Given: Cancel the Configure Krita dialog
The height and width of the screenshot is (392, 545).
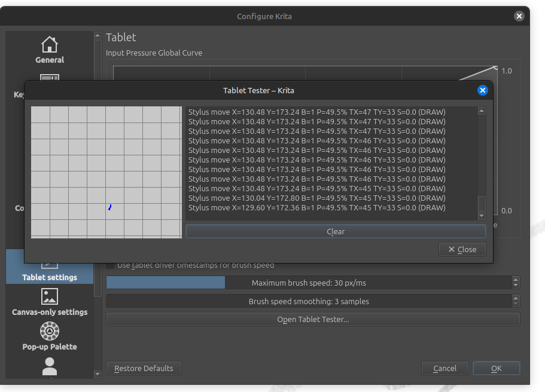Looking at the screenshot, I should point(444,368).
